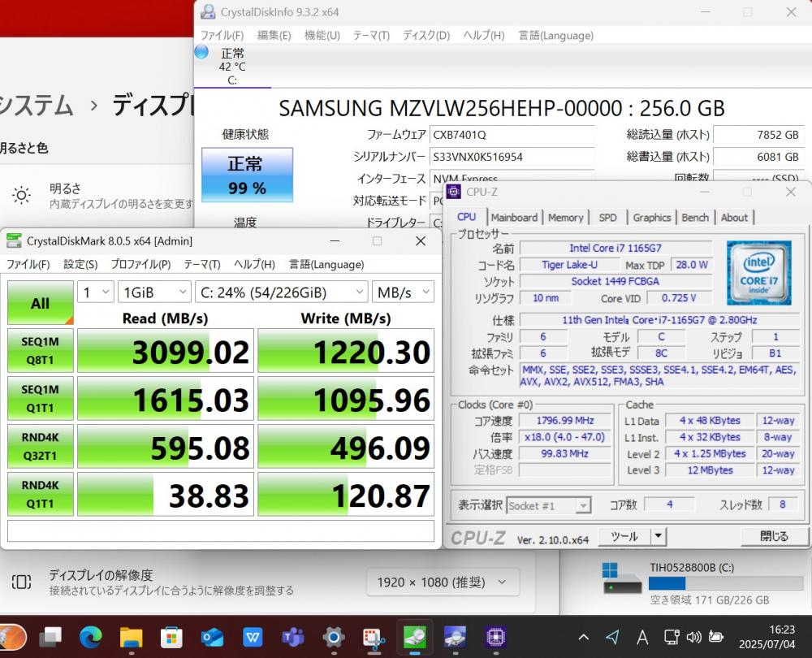812x658 pixels.
Task: Expand the ツール dropdown arrow in CPU-Z
Action: pyautogui.click(x=659, y=536)
